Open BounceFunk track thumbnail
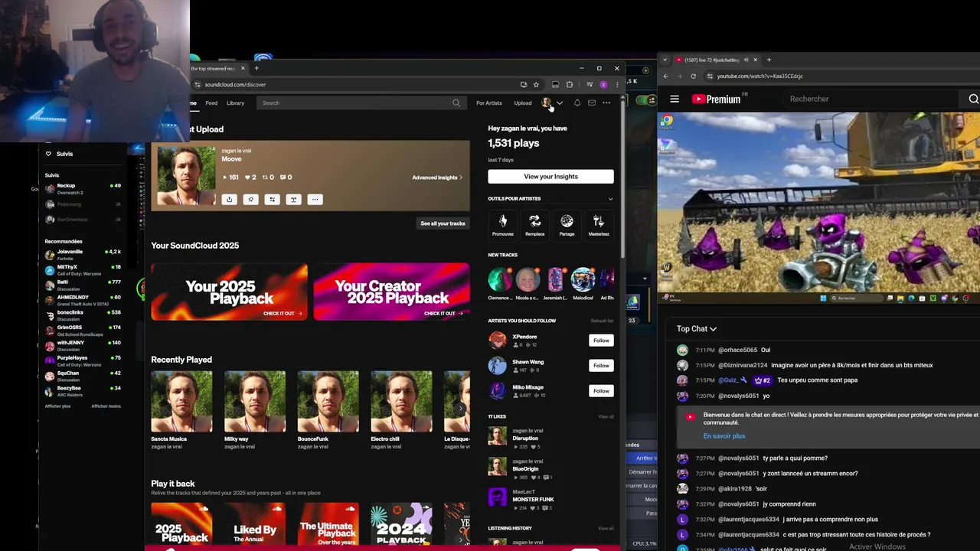The height and width of the screenshot is (551, 980). [328, 402]
